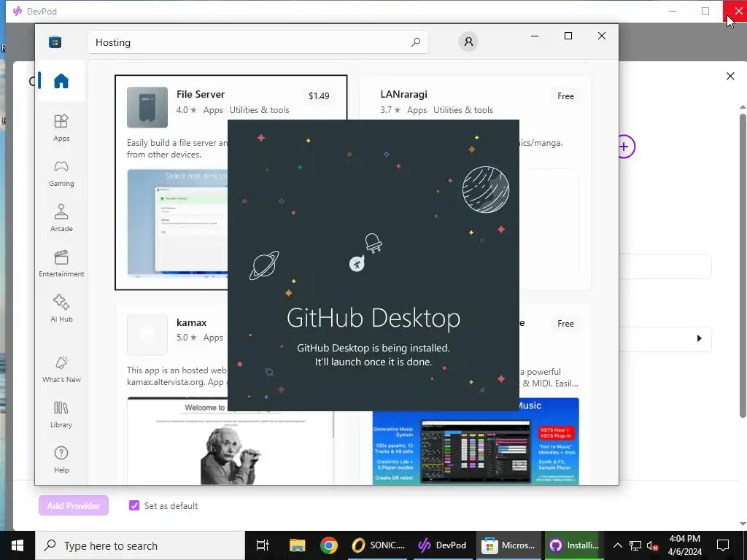This screenshot has width=747, height=560.
Task: Click the search magnifier icon in Store
Action: click(x=415, y=42)
